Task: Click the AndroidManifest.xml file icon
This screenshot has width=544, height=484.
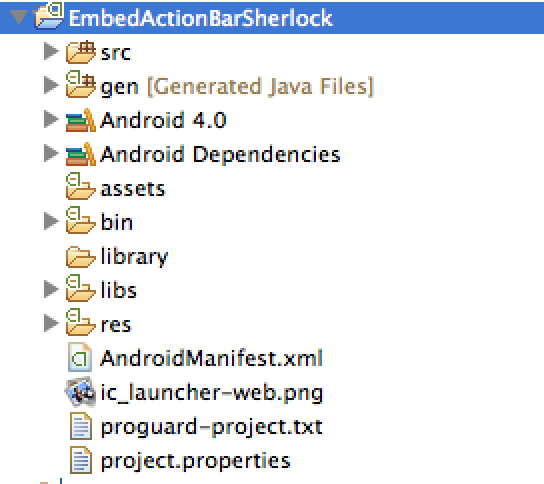Action: tap(80, 357)
